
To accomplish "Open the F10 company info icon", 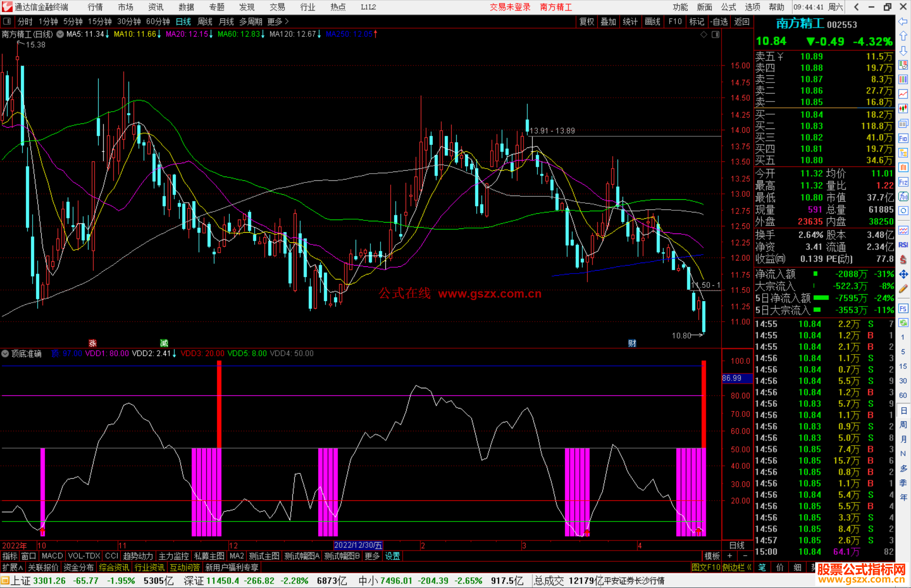I will [x=903, y=139].
